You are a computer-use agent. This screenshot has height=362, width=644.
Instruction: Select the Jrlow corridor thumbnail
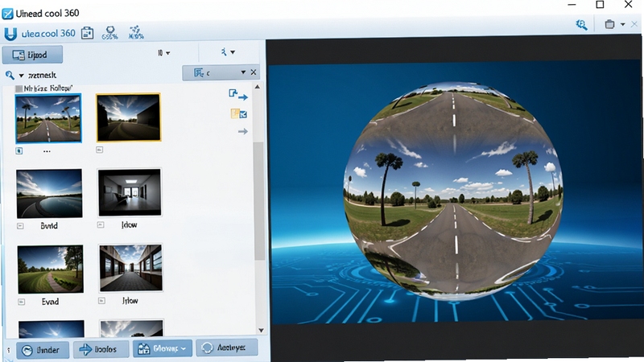click(130, 268)
